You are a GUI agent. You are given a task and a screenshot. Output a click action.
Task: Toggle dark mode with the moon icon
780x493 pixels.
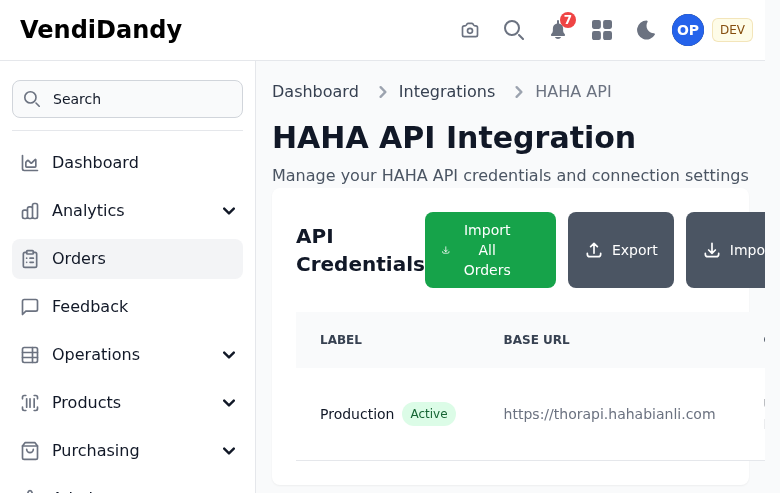646,30
